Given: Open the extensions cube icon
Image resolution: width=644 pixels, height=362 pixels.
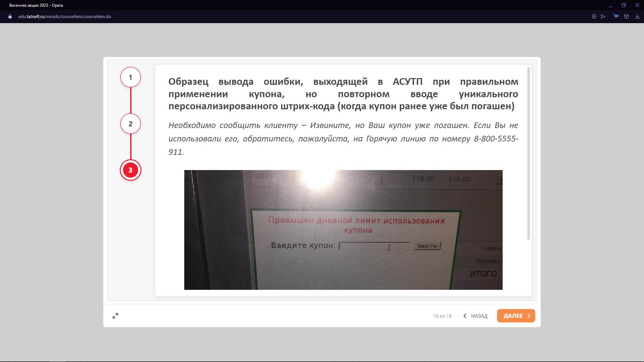Looking at the screenshot, I should 626,16.
